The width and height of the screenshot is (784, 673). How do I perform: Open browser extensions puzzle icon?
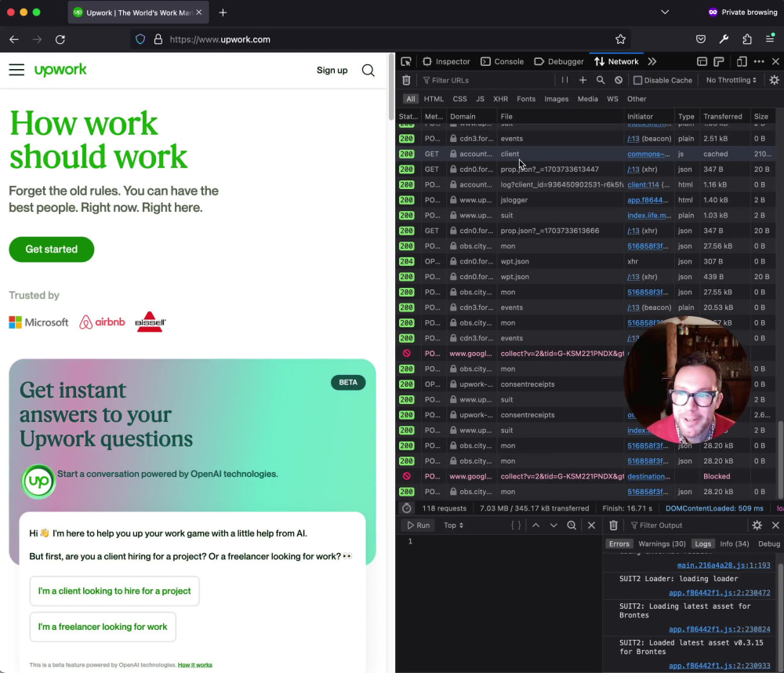tap(747, 39)
